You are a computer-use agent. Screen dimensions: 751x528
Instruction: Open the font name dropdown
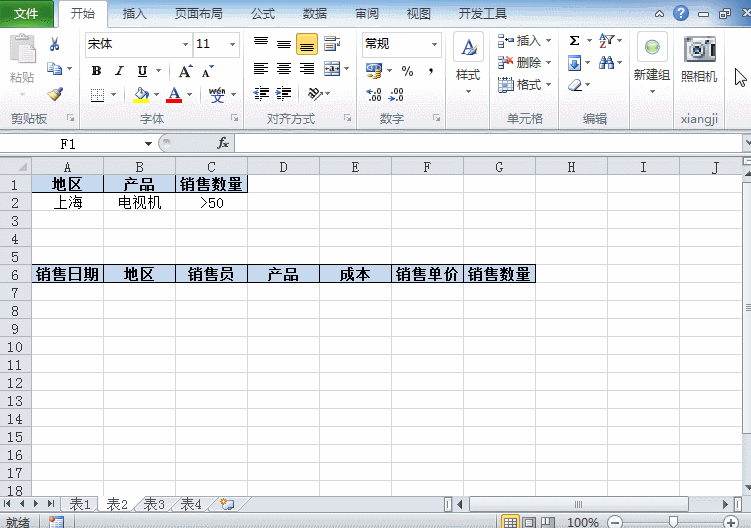[185, 45]
